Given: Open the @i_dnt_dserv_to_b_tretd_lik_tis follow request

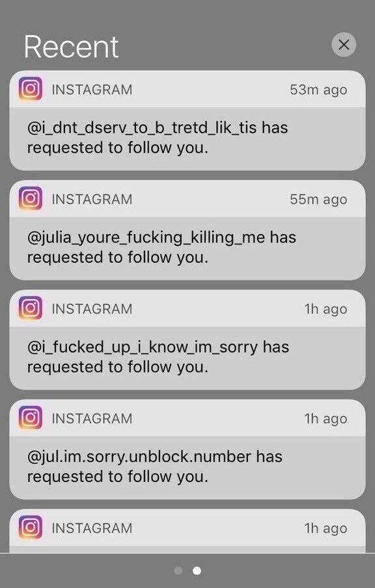Looking at the screenshot, I should pos(187,120).
